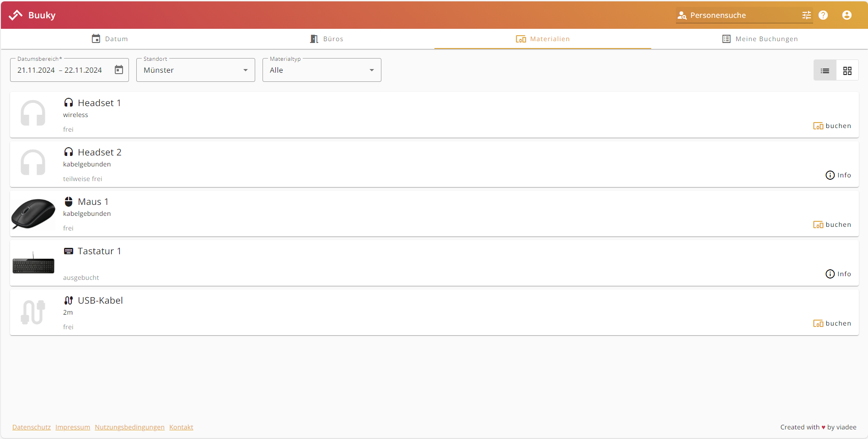
Task: Click the 'wireless' description text
Action: pyautogui.click(x=75, y=115)
